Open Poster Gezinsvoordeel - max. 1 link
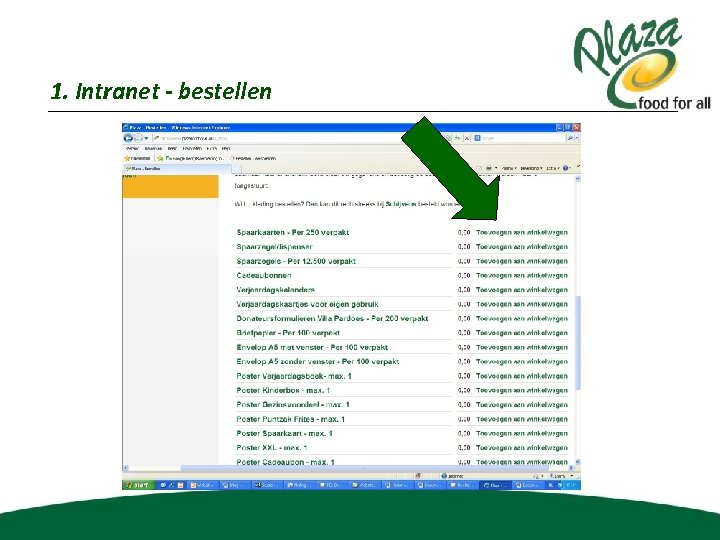The image size is (720, 540). [x=293, y=405]
